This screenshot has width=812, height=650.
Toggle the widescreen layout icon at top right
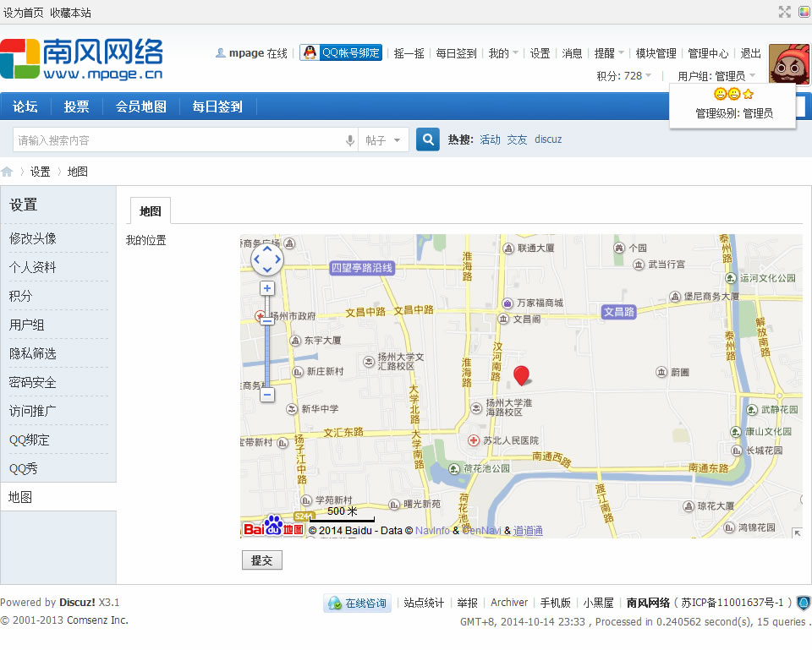point(784,12)
